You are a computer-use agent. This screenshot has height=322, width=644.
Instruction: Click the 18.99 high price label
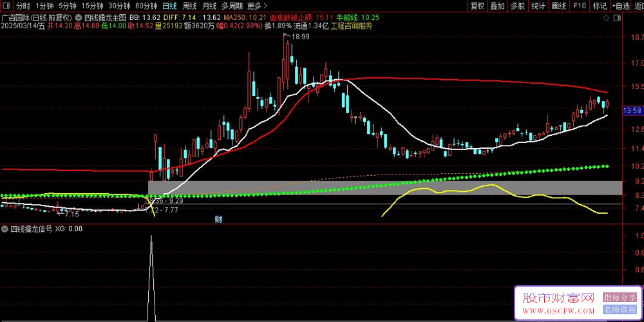(300, 37)
